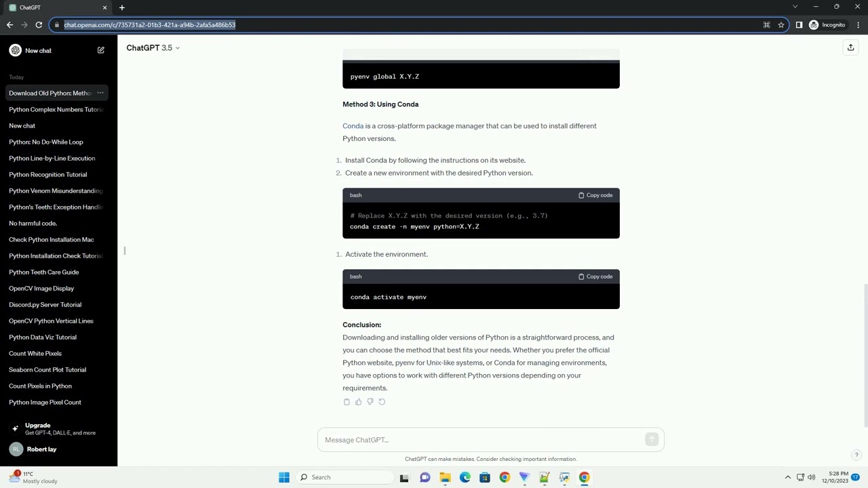Open Check Python Installation Mac chat
This screenshot has width=868, height=488.
point(58,239)
